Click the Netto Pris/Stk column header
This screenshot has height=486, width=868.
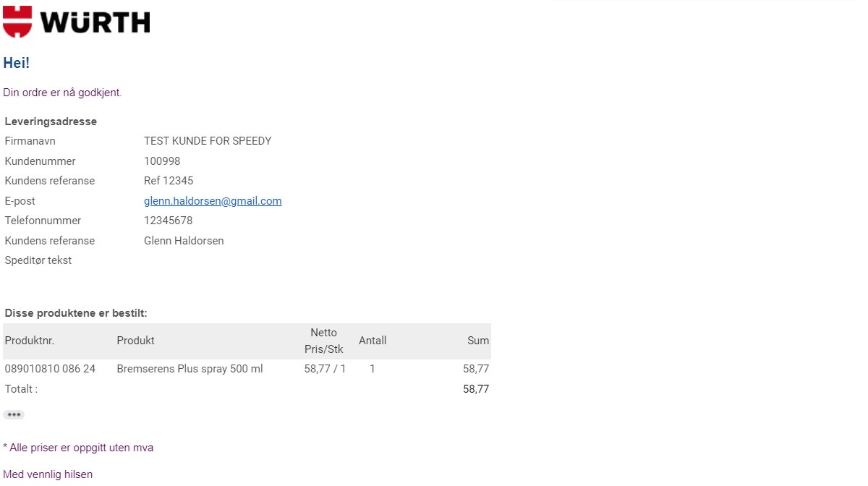click(x=324, y=341)
